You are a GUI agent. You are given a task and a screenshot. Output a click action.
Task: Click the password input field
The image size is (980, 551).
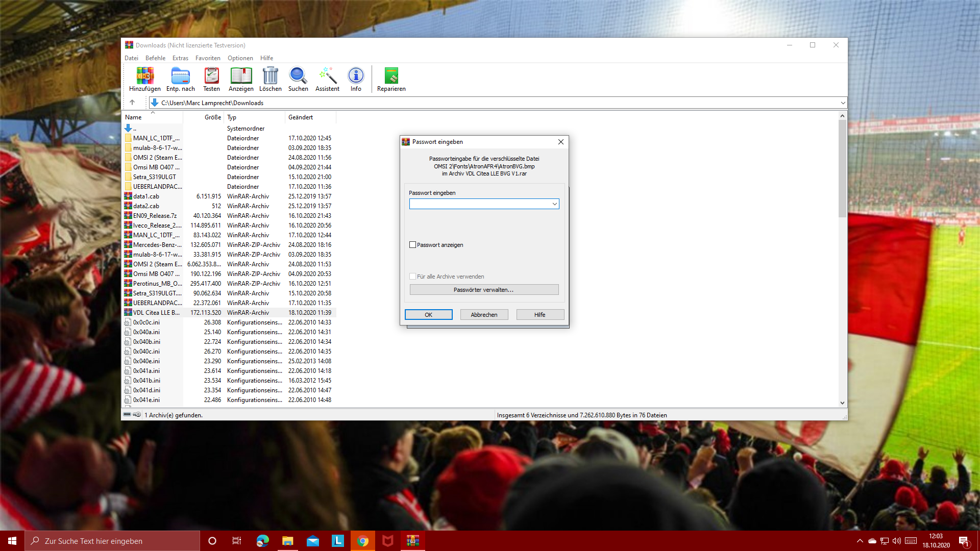480,204
